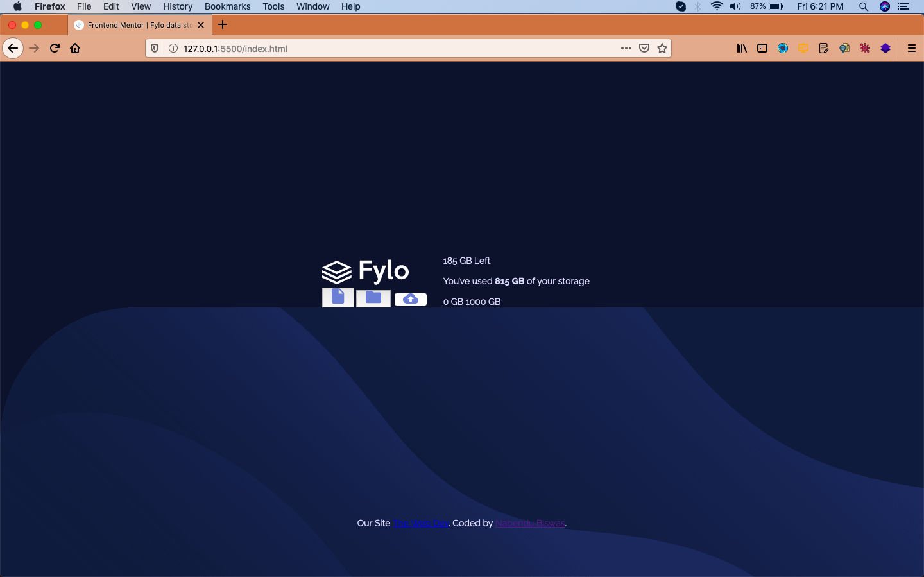Click the notes extension icon
This screenshot has height=577, width=924.
click(824, 48)
